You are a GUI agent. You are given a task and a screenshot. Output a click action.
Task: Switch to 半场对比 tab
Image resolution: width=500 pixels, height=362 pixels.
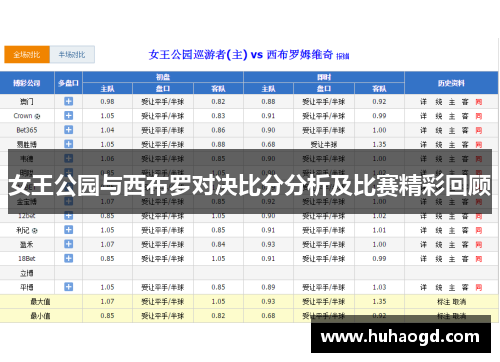pyautogui.click(x=72, y=55)
